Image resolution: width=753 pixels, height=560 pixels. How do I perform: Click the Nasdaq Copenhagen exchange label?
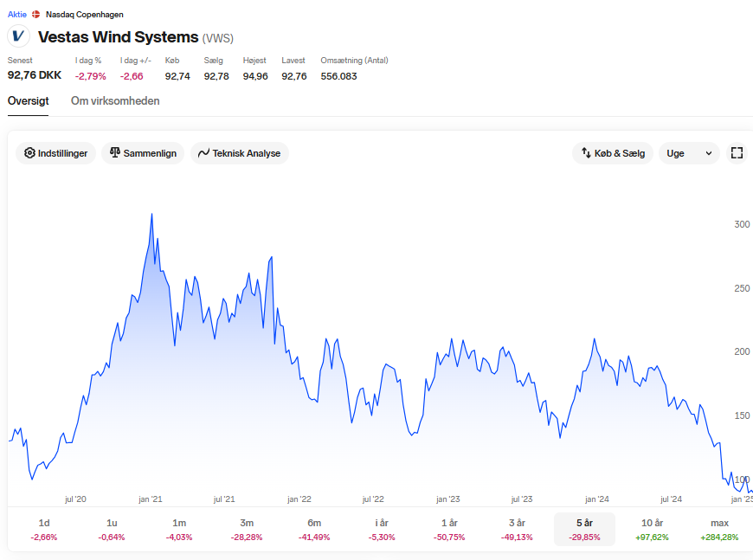pos(85,15)
